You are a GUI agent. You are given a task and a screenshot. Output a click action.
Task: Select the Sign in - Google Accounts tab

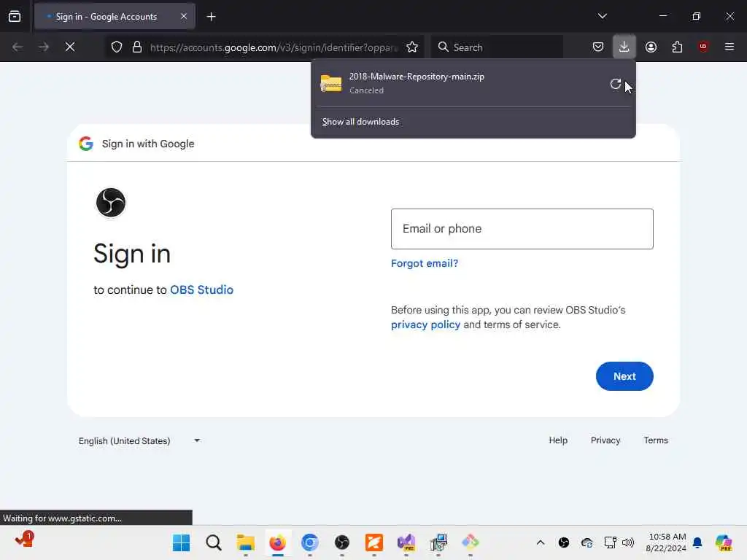pyautogui.click(x=115, y=16)
